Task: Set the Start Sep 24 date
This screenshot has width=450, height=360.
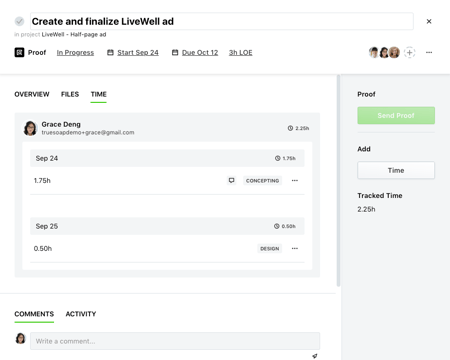Action: [138, 52]
